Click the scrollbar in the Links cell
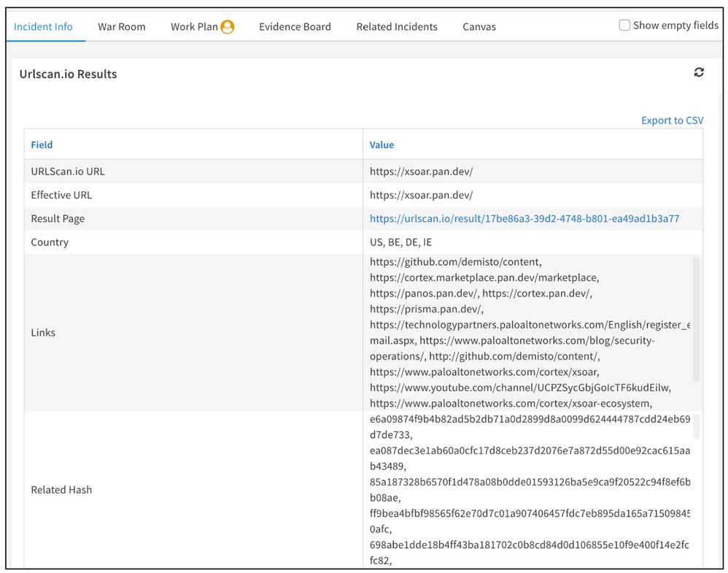The width and height of the screenshot is (728, 573). pos(696,318)
